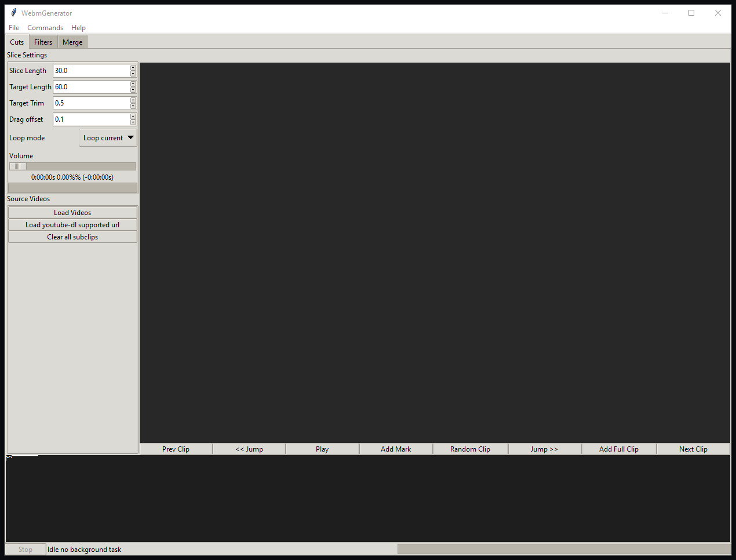Click the dark video preview area
The image size is (736, 560).
pyautogui.click(x=435, y=253)
